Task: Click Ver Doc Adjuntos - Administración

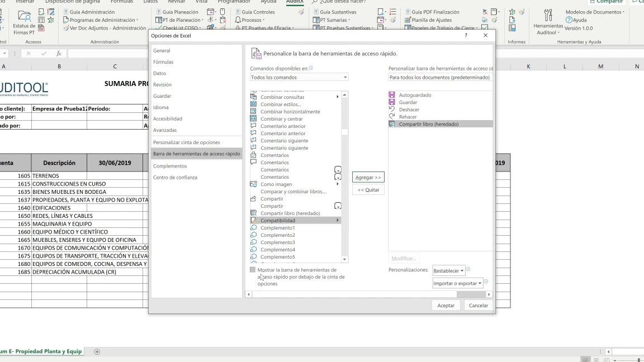Action: (105, 28)
